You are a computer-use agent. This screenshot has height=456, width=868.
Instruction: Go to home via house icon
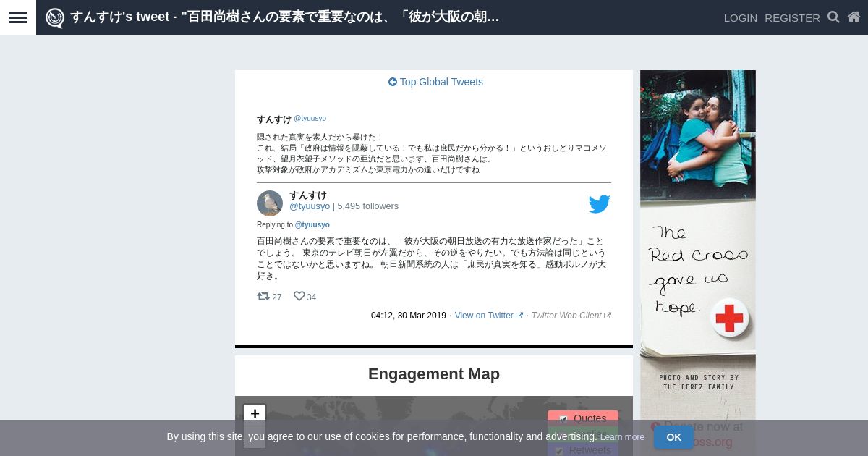[x=854, y=17]
